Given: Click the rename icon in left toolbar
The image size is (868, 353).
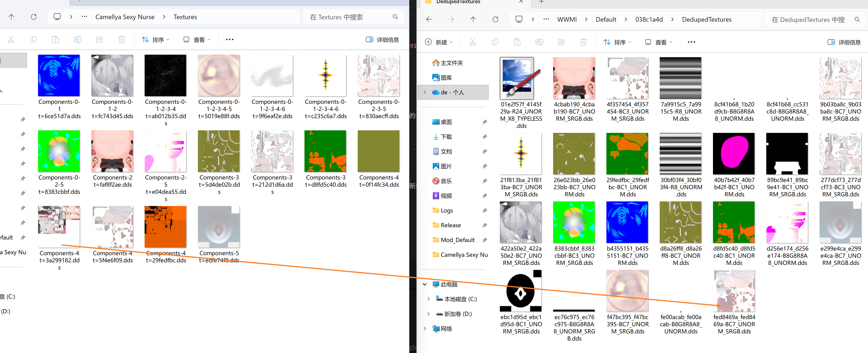Looking at the screenshot, I should 77,40.
